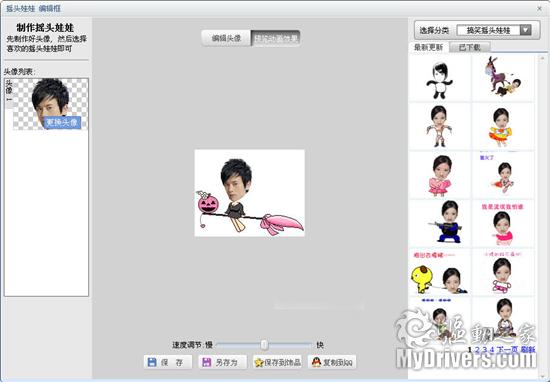The image size is (550, 382).
Task: Open the 选择分类 category dropdown
Action: 494,30
